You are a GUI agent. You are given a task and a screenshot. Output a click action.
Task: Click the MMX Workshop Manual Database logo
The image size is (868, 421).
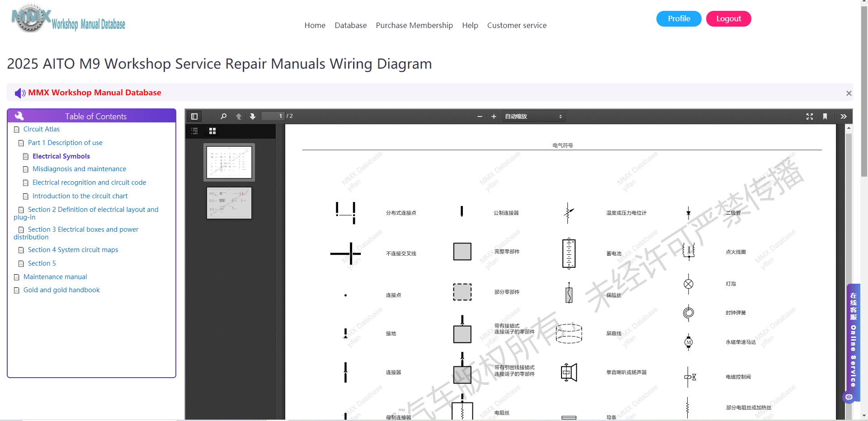[68, 19]
